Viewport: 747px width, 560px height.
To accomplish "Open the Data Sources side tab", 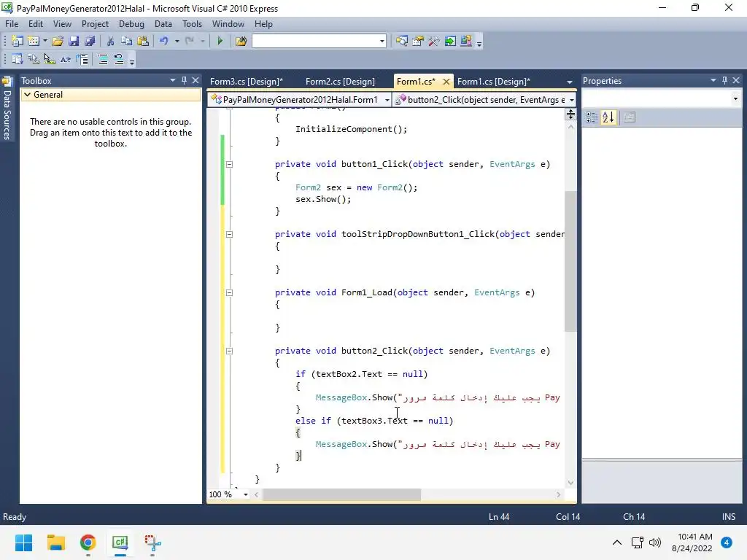I will coord(7,109).
